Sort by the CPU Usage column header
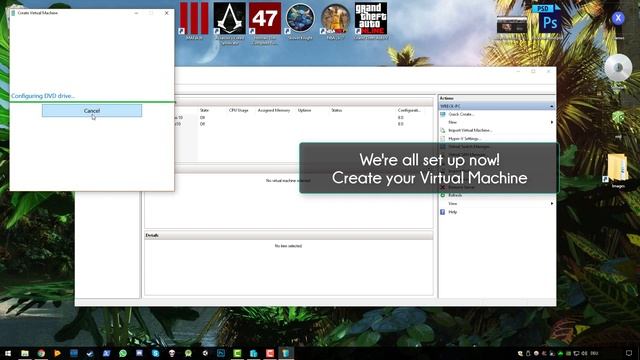The image size is (640, 360). click(239, 110)
